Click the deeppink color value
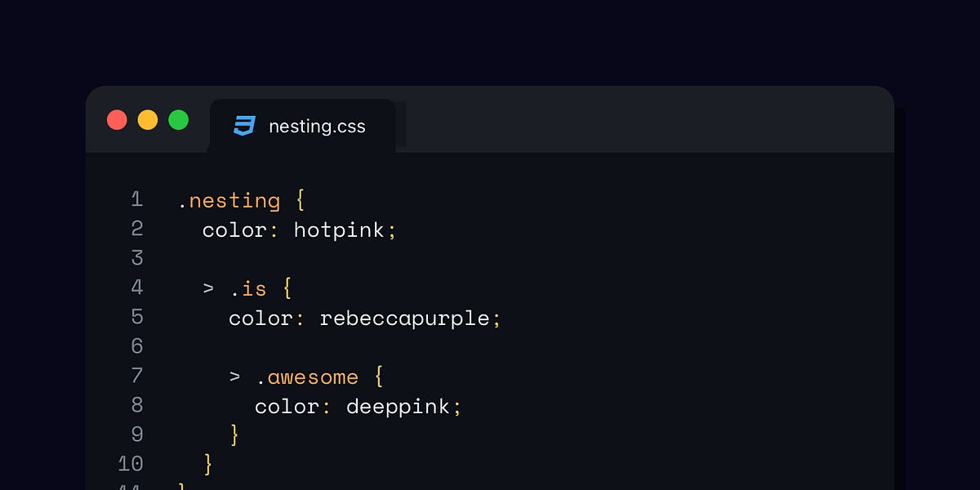The height and width of the screenshot is (490, 980). pos(398,406)
